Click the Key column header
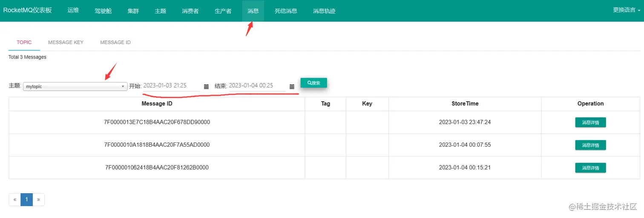The width and height of the screenshot is (644, 218). click(x=367, y=104)
